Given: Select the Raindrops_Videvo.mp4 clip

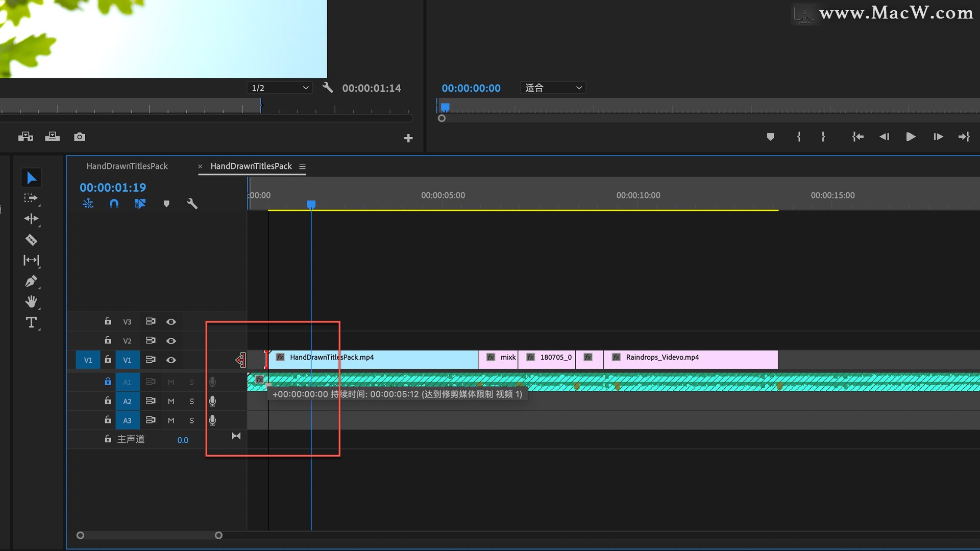Looking at the screenshot, I should (x=691, y=359).
